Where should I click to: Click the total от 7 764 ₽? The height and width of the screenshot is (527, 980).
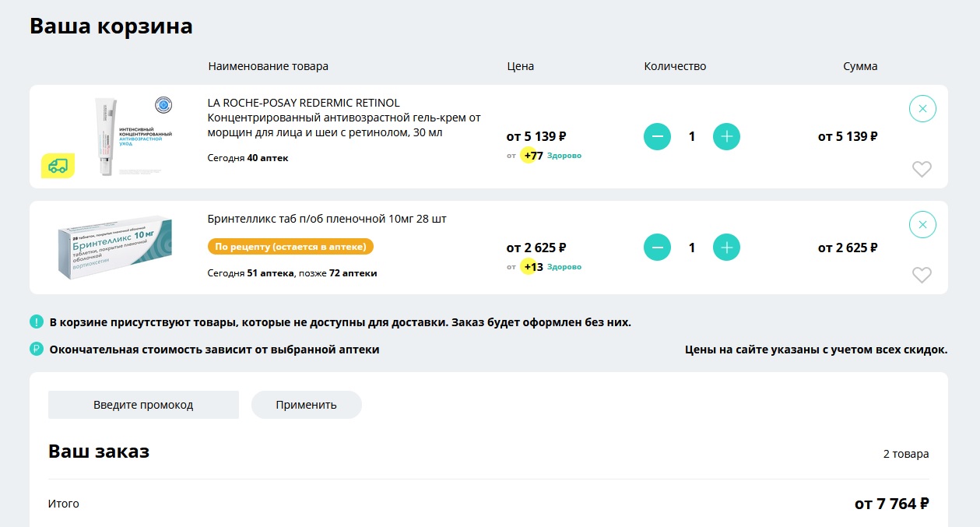click(x=892, y=504)
